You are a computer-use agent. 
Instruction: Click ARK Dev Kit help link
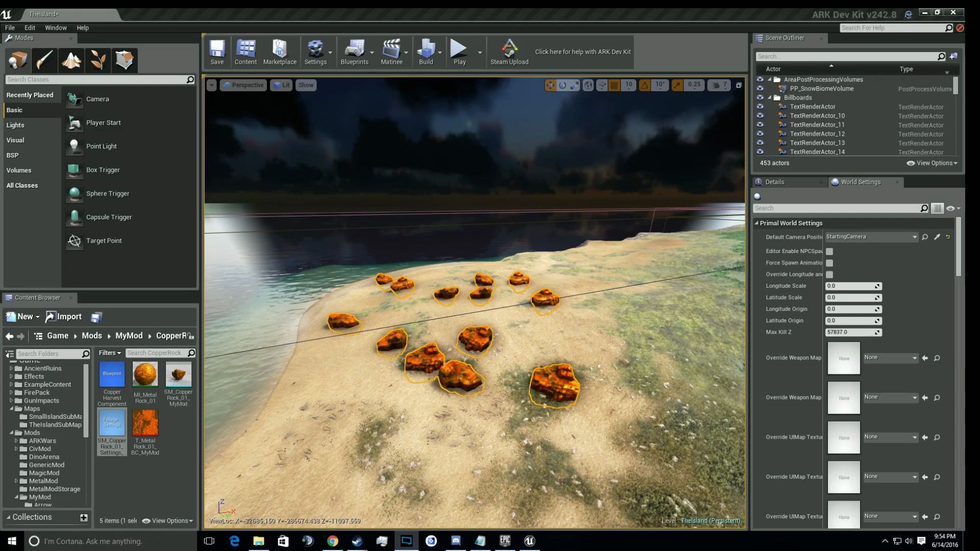[x=582, y=52]
